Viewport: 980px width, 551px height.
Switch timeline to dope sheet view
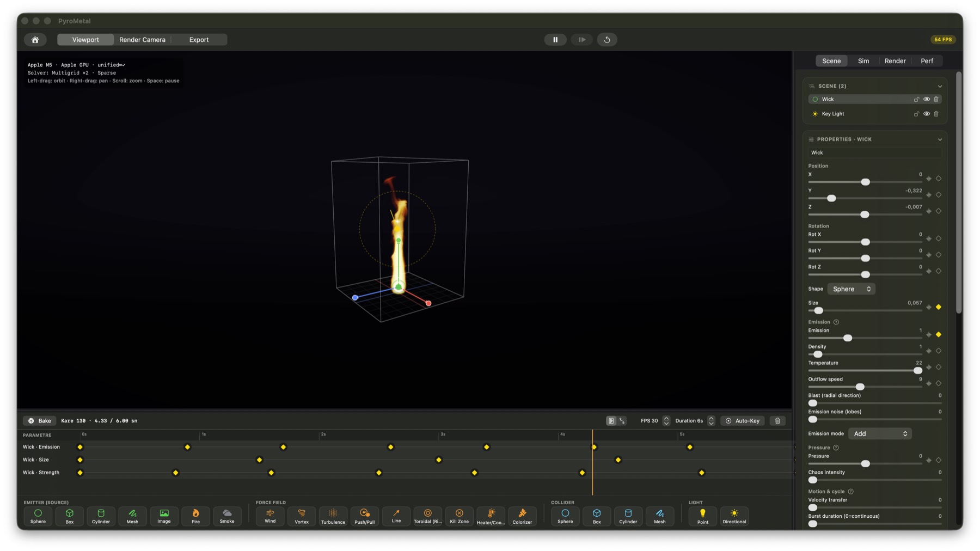(x=611, y=421)
